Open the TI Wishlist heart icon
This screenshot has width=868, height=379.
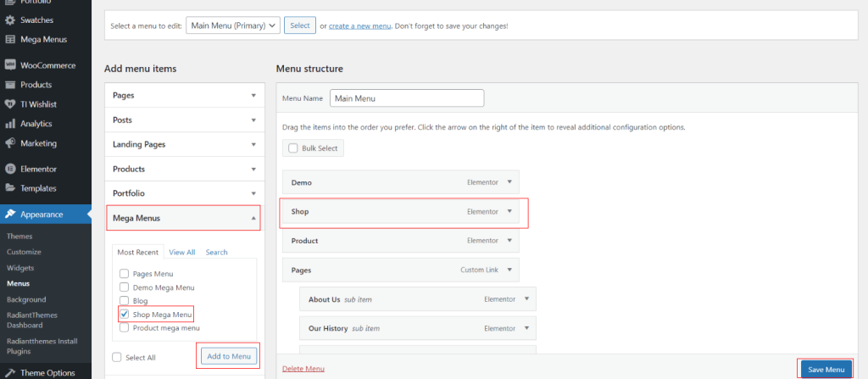(9, 104)
